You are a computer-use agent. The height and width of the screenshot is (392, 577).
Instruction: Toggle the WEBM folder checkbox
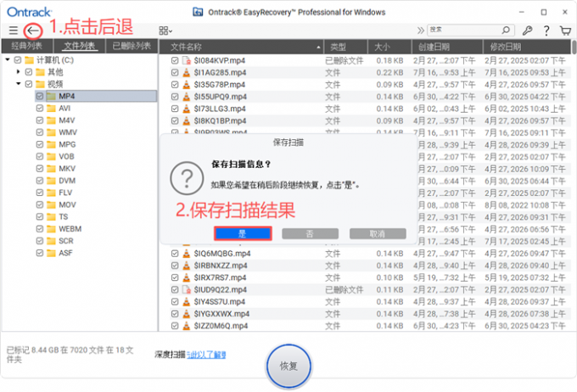point(40,228)
